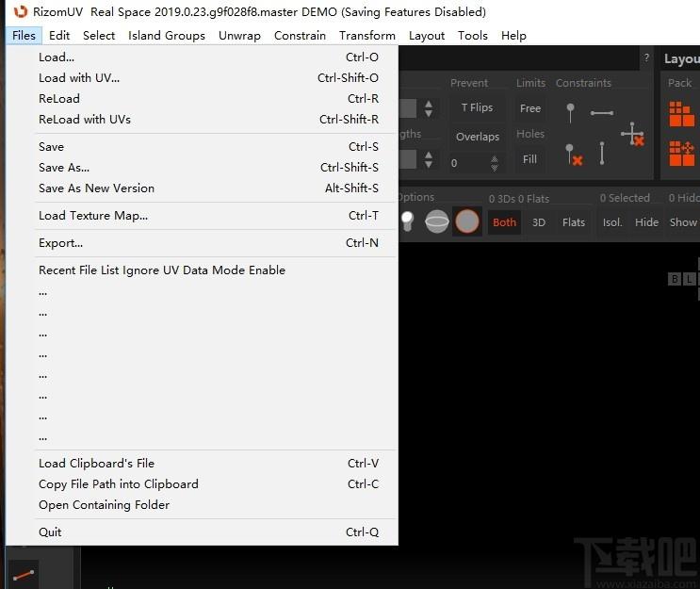Click the Fill holes button

click(x=529, y=159)
